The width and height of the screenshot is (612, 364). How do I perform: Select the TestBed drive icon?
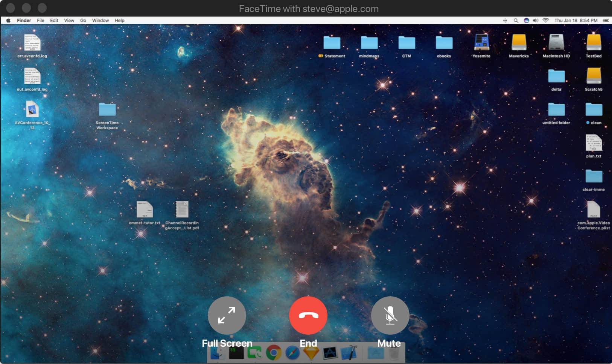(x=594, y=42)
